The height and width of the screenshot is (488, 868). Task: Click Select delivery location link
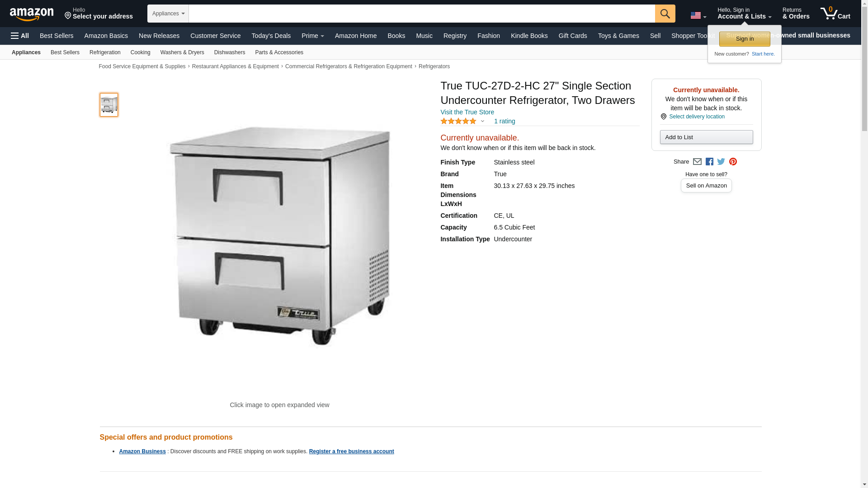(697, 117)
